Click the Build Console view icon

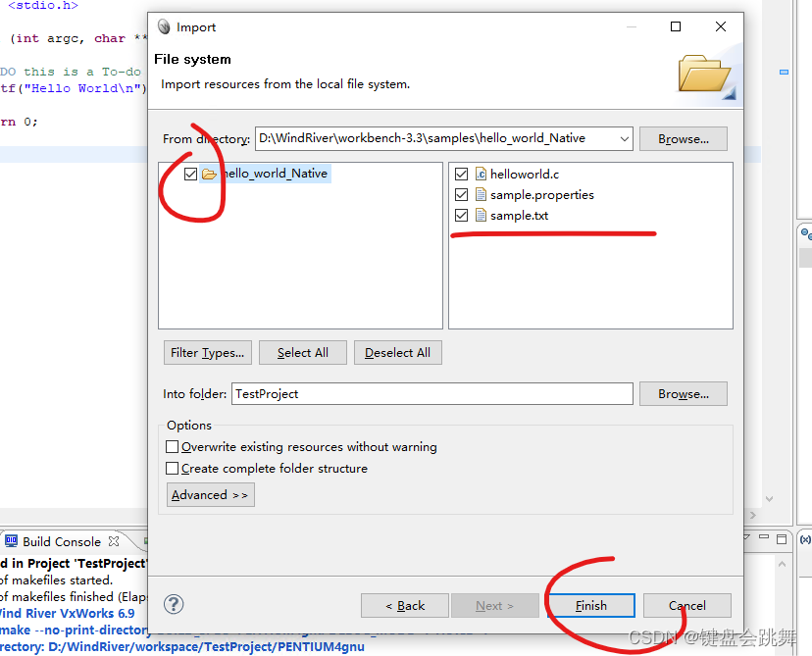pyautogui.click(x=11, y=540)
